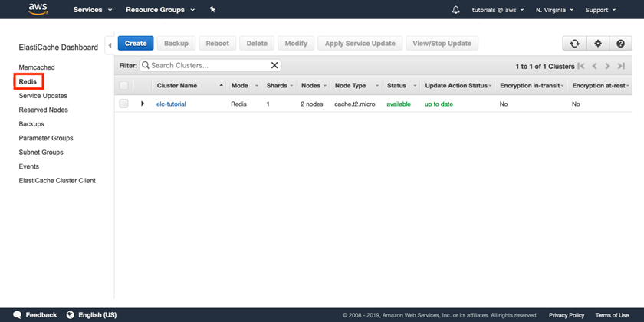Toggle the select-all clusters checkbox
The width and height of the screenshot is (644, 322).
point(123,85)
